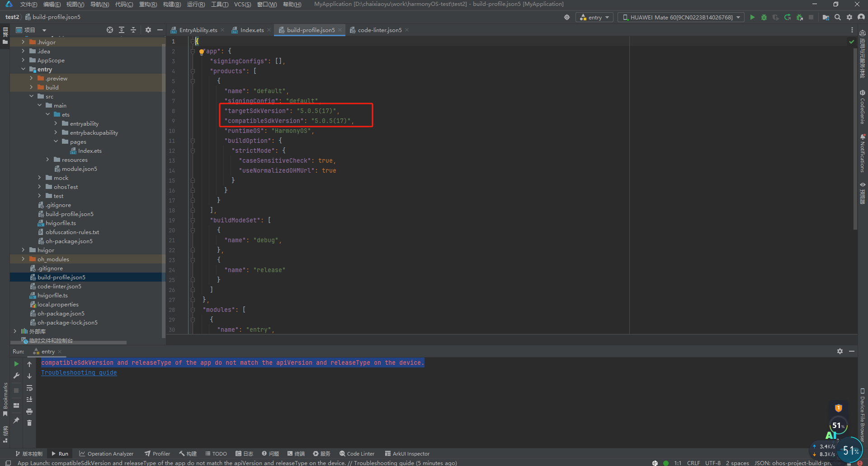Image resolution: width=868 pixels, height=466 pixels.
Task: Clear the Run console output
Action: [x=29, y=424]
